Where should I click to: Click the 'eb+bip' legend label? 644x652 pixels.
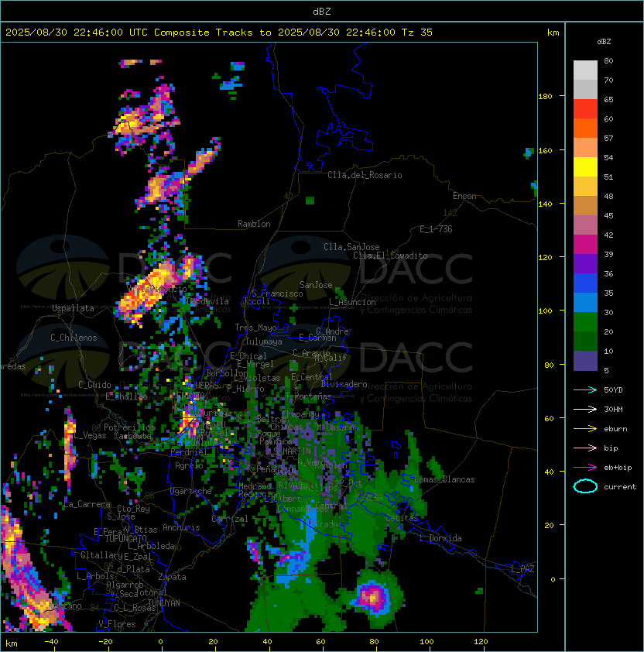(618, 468)
